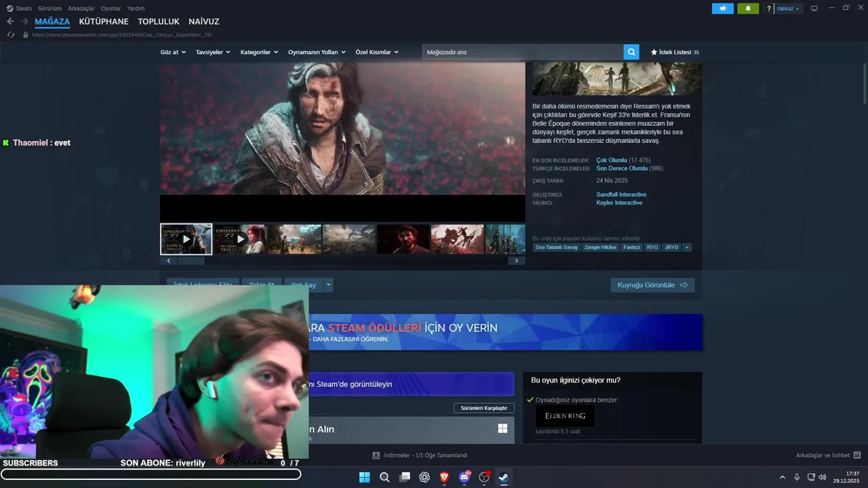Switch to the MAĞAZA tab
This screenshot has width=868, height=488.
click(52, 22)
